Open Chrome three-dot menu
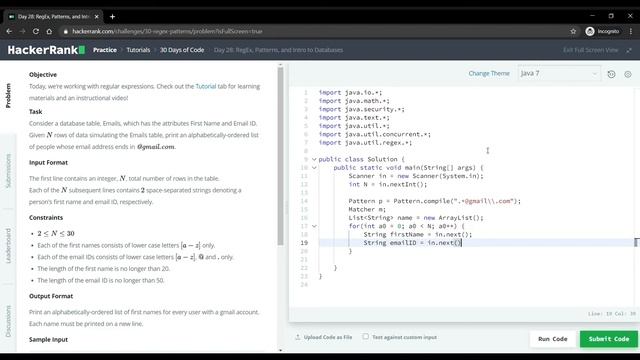Image resolution: width=640 pixels, height=360 pixels. point(631,31)
